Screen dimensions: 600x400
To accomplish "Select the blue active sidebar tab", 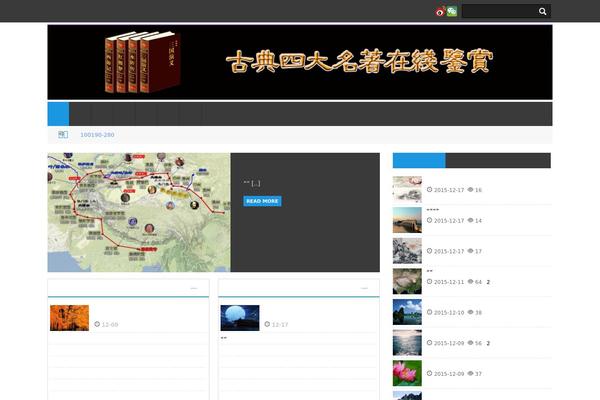I will (x=419, y=160).
